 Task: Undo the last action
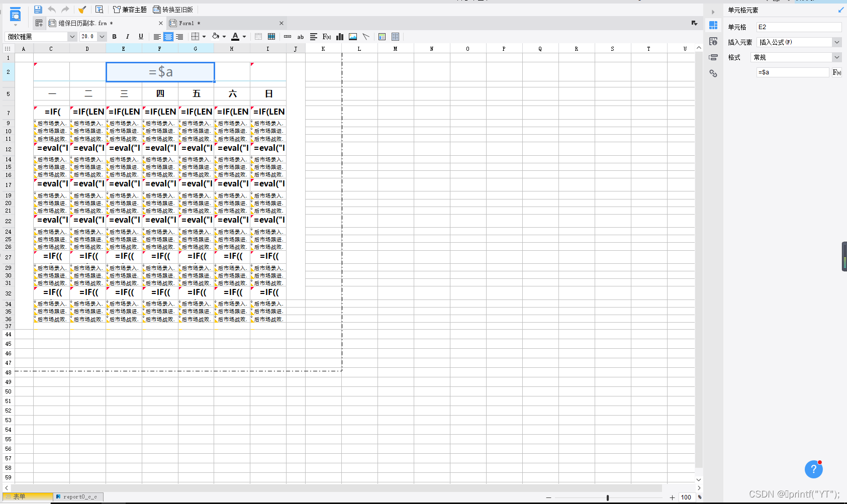tap(52, 10)
